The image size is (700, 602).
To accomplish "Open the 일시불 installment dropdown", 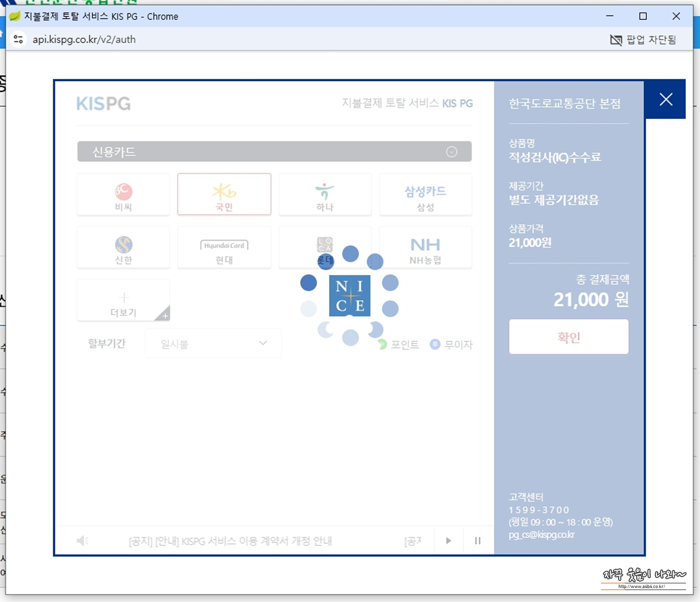I will tap(213, 344).
